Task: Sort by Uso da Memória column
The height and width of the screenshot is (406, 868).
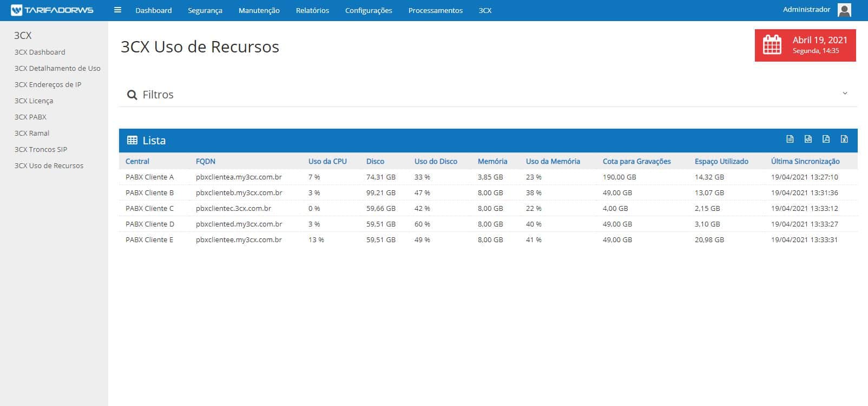Action: coord(553,161)
